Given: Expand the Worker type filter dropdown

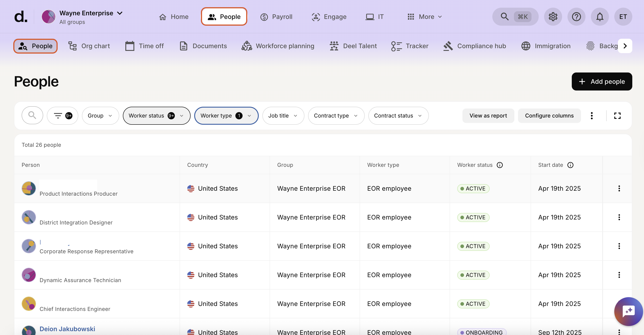Looking at the screenshot, I should (226, 115).
